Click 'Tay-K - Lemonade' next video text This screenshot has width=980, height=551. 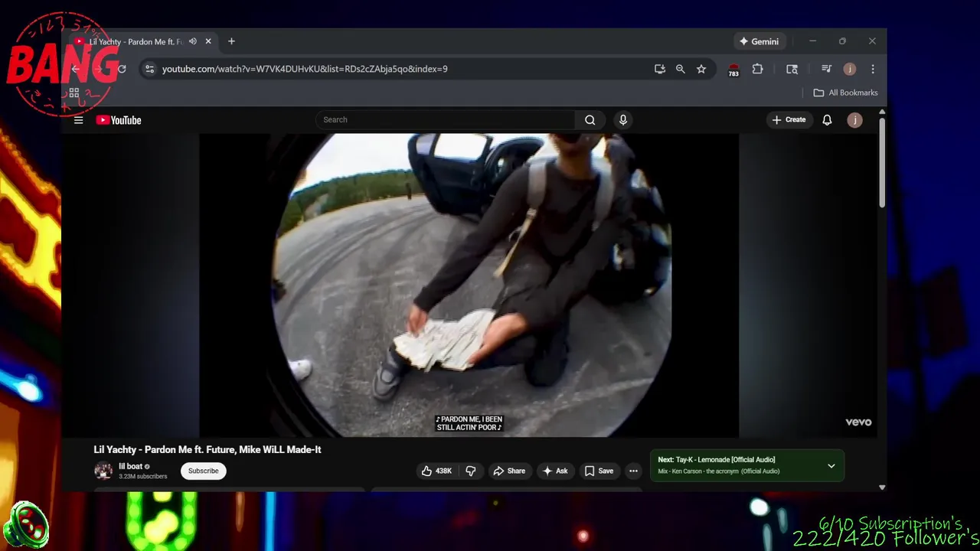pos(725,460)
